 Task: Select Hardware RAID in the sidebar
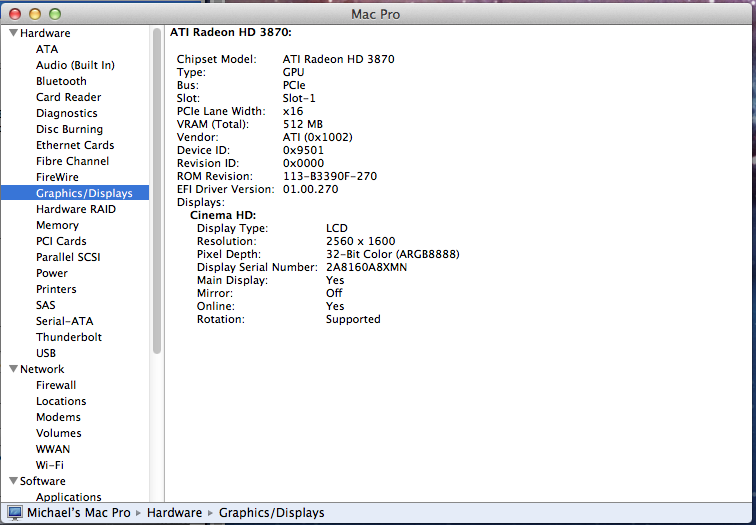pyautogui.click(x=76, y=209)
